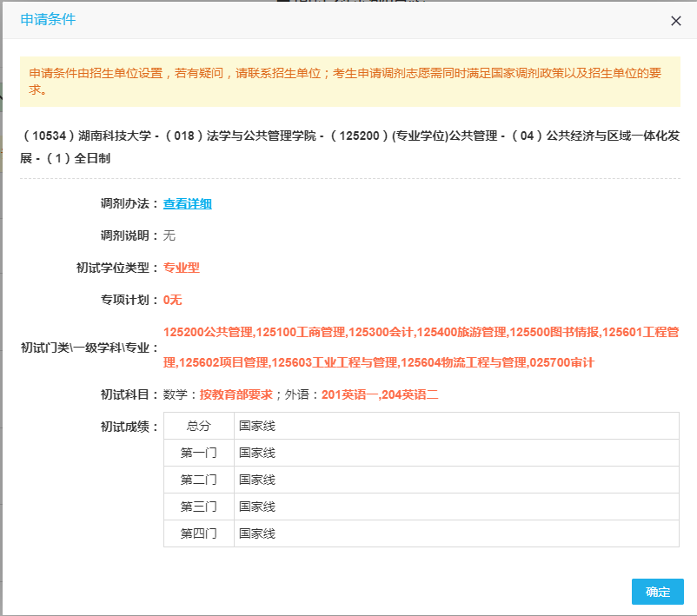Screen dimensions: 697x616
Task: Close the 申请条件 dialog with the X
Action: pos(675,21)
